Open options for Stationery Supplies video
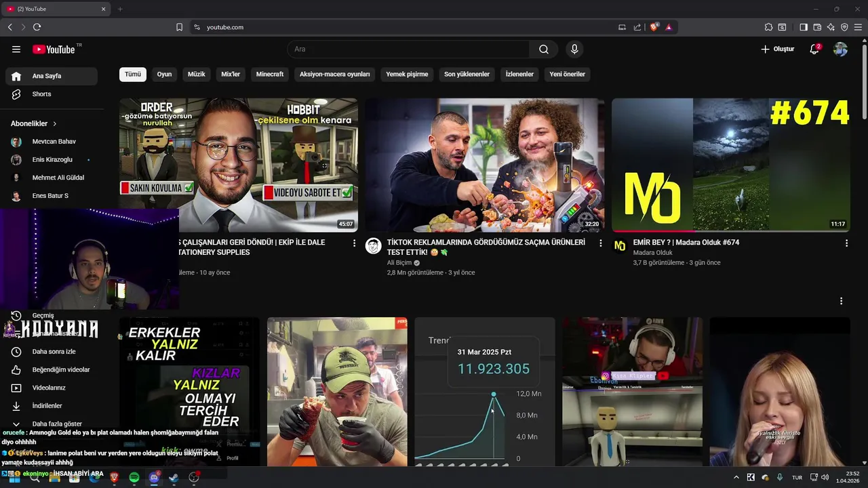 [x=354, y=243]
